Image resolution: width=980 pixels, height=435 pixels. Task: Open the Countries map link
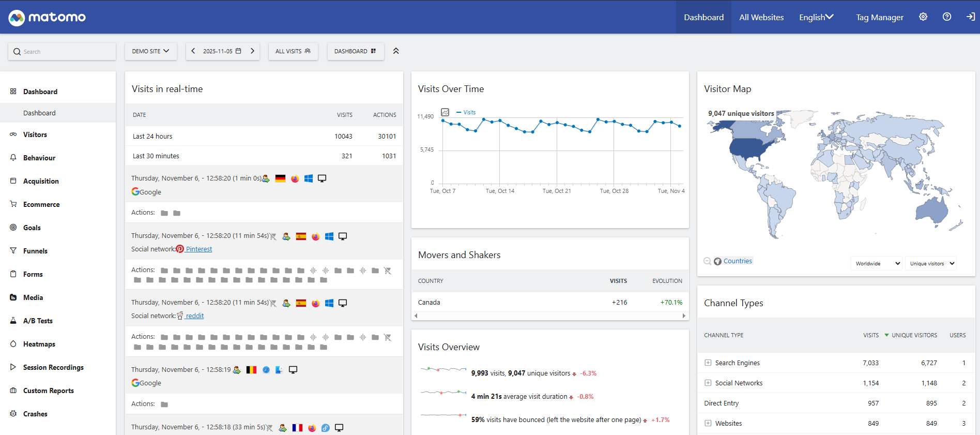pos(737,261)
